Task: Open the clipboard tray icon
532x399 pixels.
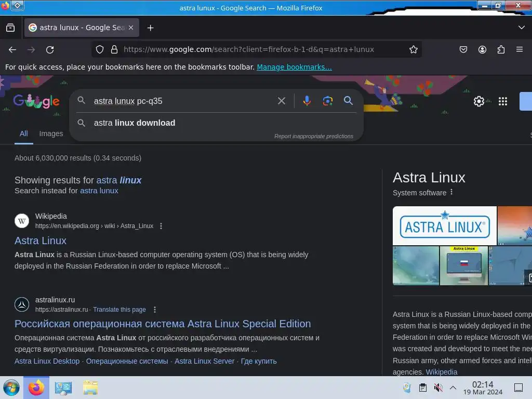Action: [x=423, y=388]
